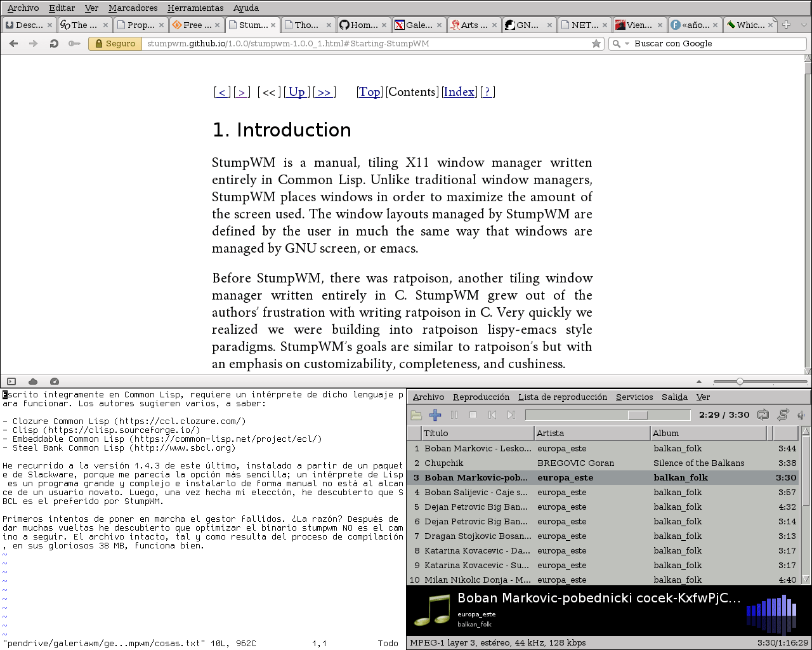
Task: Bookmark this page with the star icon
Action: [596, 43]
